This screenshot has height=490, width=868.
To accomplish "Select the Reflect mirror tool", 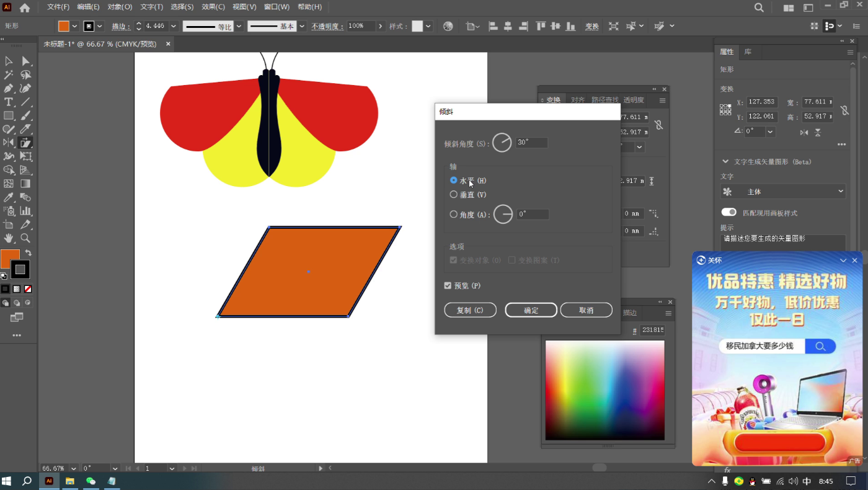I will pos(9,143).
